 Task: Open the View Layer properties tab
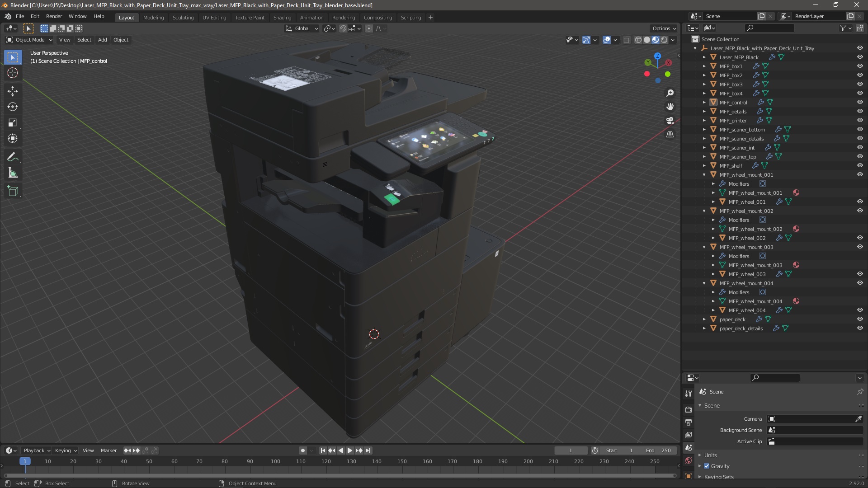(x=688, y=435)
